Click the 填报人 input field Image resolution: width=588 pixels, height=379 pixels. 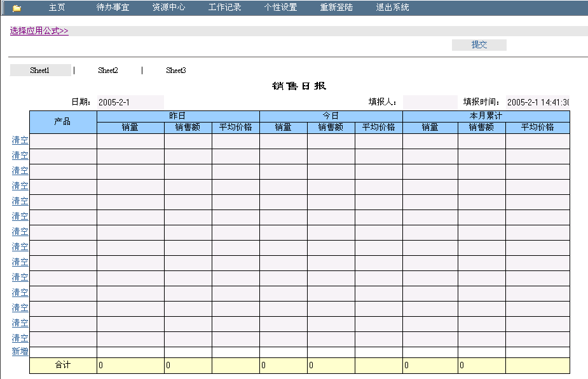coord(430,102)
